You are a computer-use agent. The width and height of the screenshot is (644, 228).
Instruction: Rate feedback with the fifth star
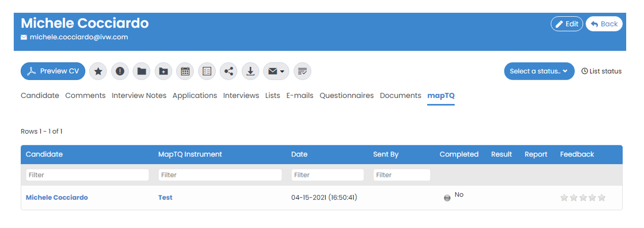pos(602,198)
